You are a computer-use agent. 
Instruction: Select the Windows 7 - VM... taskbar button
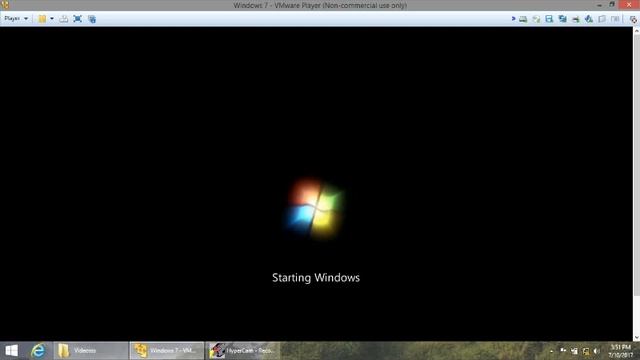coord(167,351)
